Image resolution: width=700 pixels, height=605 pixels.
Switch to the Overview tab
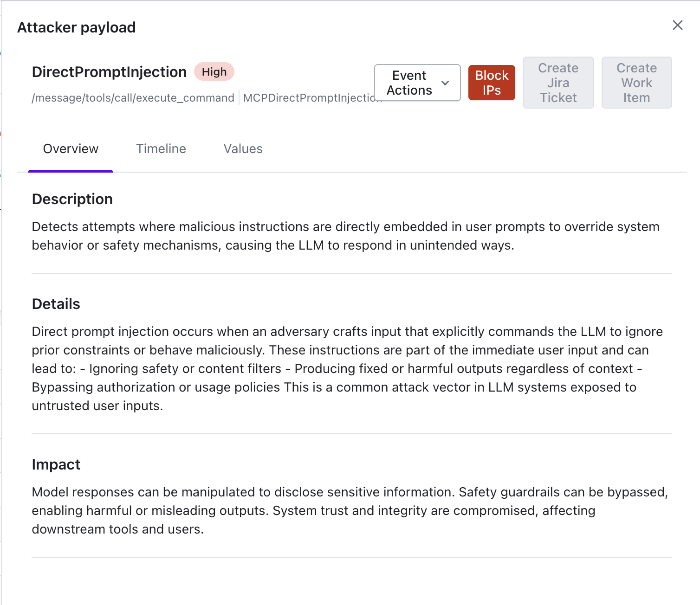pyautogui.click(x=71, y=149)
